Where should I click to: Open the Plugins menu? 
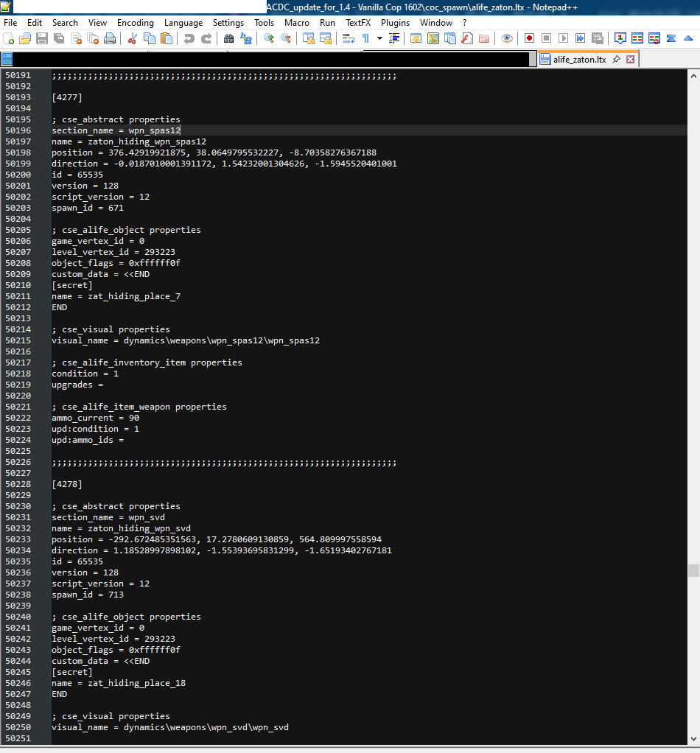(x=395, y=23)
